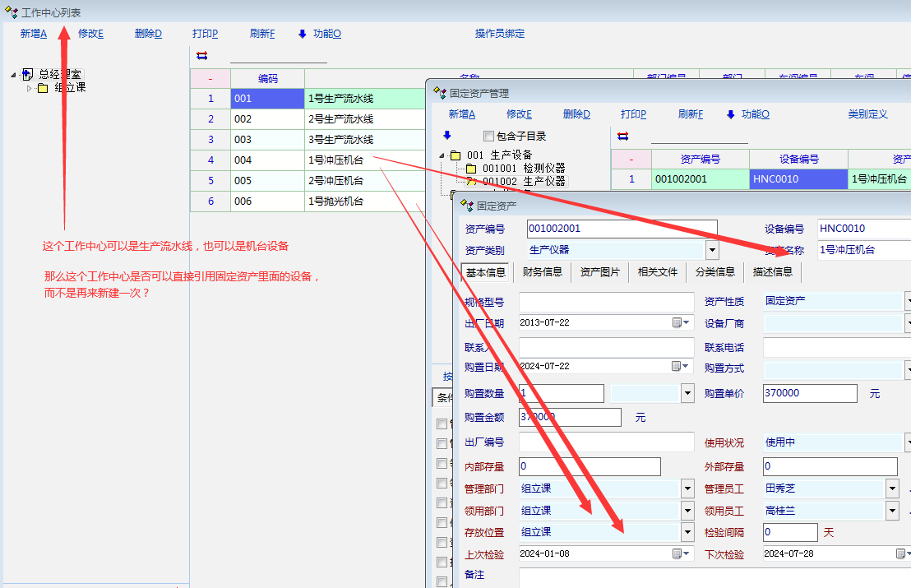Open calendar picker for 上次检验 date
The height and width of the screenshot is (588, 911).
point(677,553)
